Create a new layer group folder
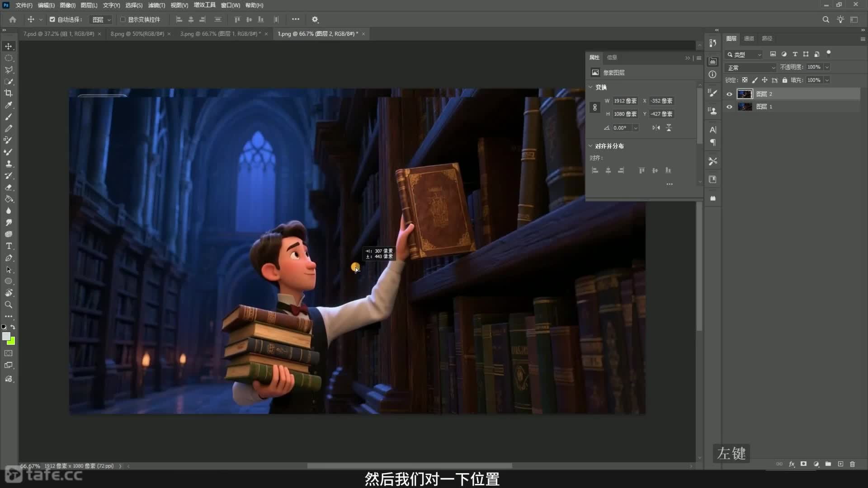Image resolution: width=868 pixels, height=488 pixels. (x=828, y=464)
